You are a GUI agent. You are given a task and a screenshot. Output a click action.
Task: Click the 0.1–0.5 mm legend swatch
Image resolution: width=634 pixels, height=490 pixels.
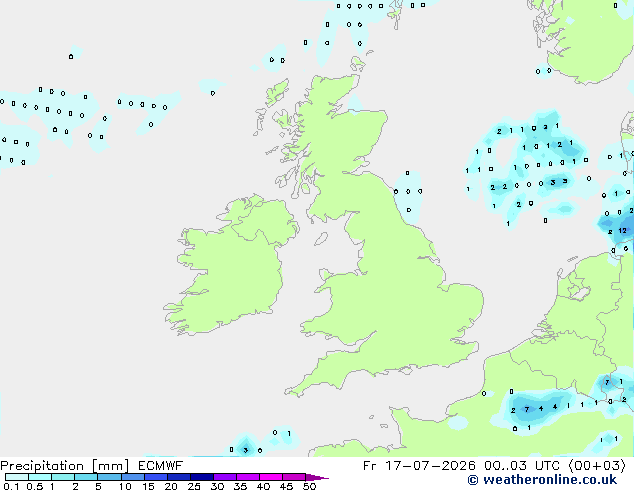pyautogui.click(x=17, y=477)
